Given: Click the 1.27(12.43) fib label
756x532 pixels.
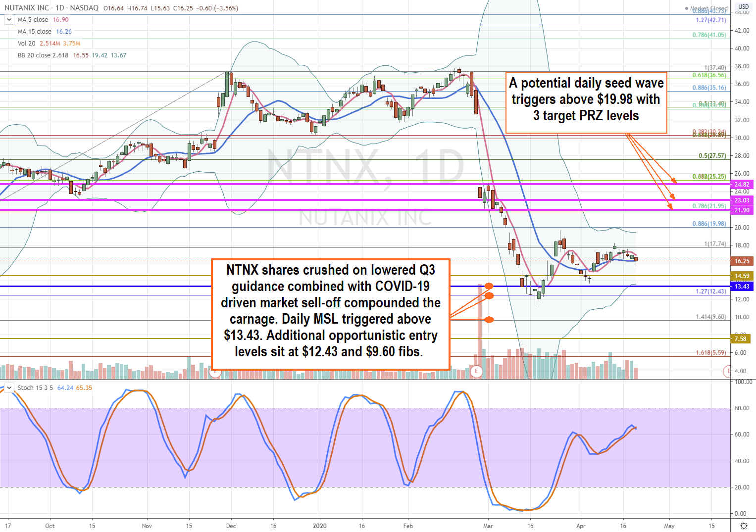Looking at the screenshot, I should [711, 291].
